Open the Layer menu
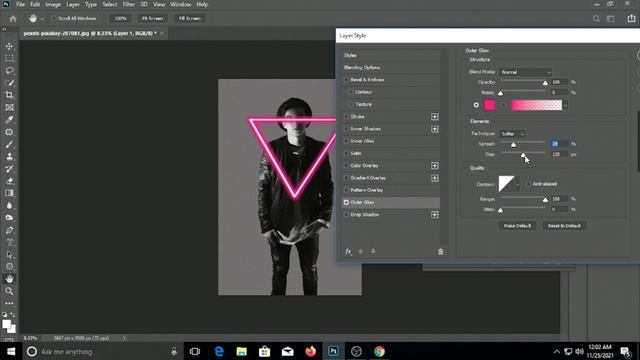 click(73, 4)
